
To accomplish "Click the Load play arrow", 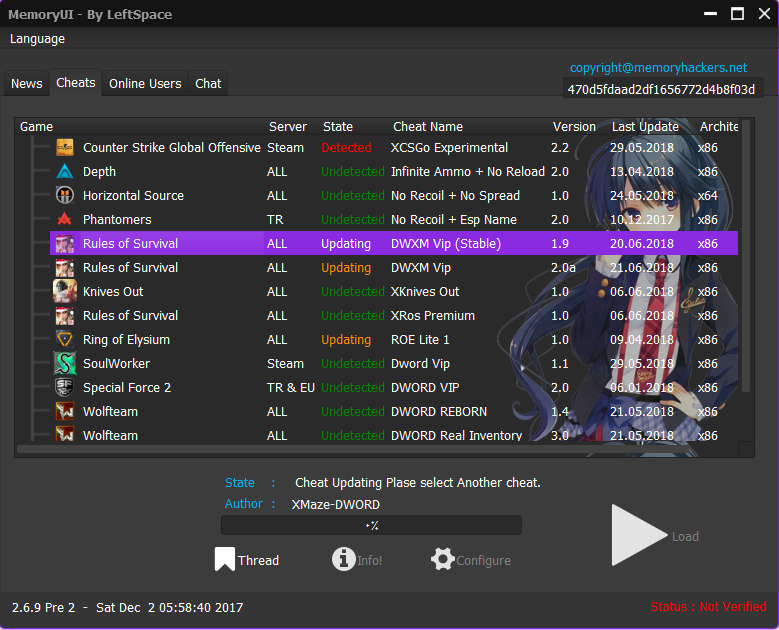I will point(639,536).
